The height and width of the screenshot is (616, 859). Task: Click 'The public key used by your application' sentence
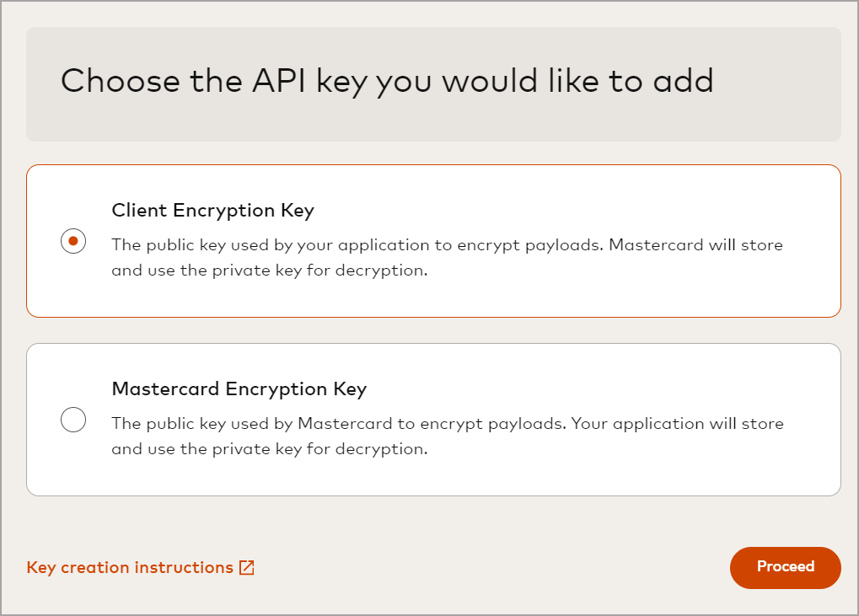click(x=270, y=245)
